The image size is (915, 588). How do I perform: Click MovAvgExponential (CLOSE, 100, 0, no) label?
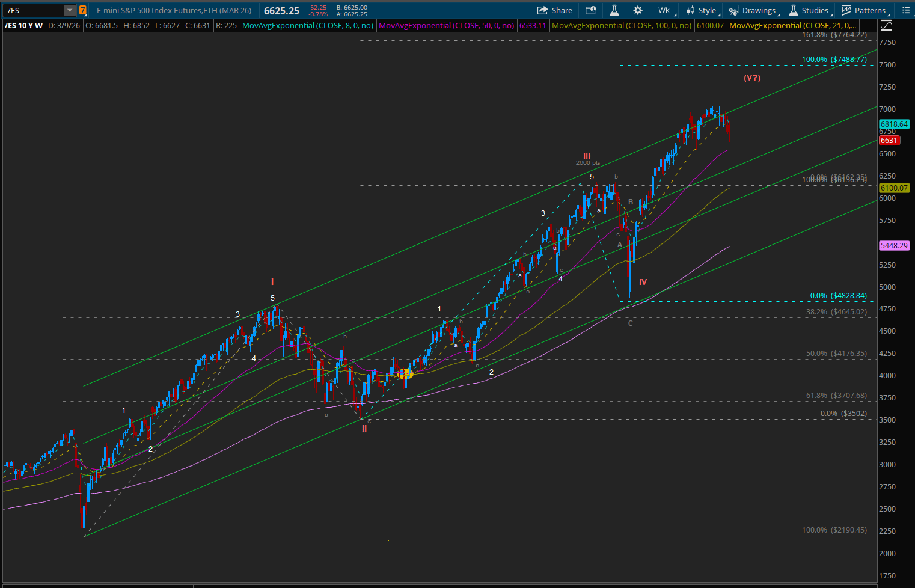point(622,26)
